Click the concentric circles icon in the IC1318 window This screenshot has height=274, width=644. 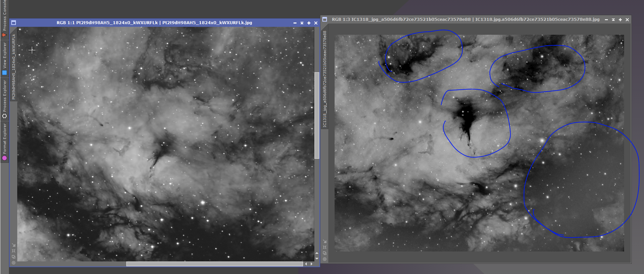(325, 259)
